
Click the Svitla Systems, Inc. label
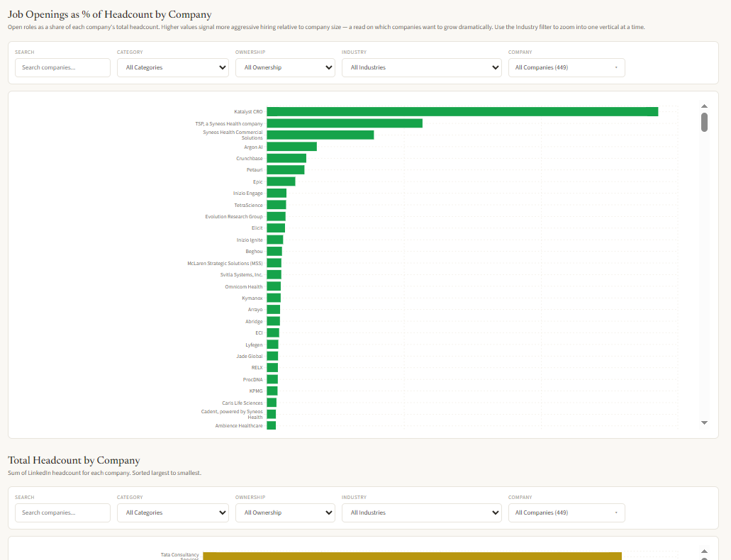tap(242, 274)
